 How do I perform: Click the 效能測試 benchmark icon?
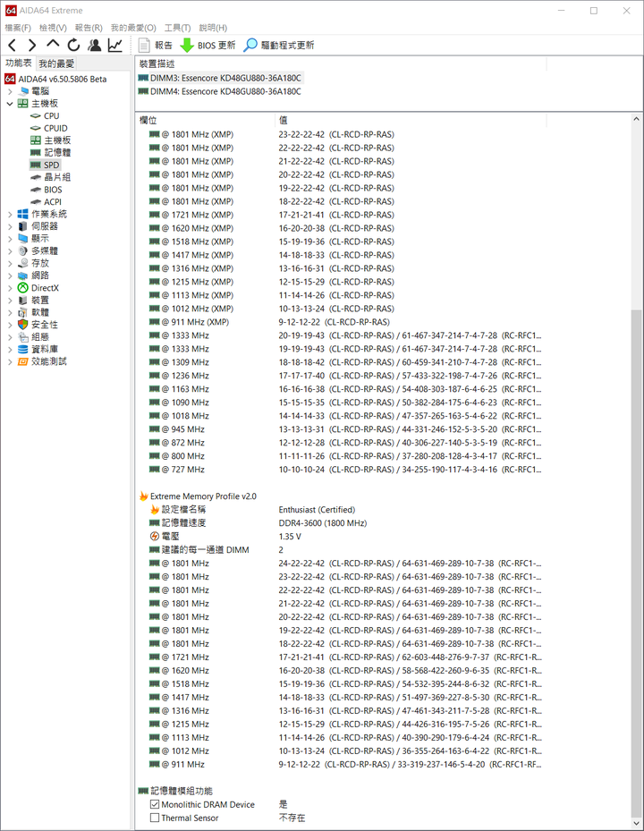click(22, 361)
